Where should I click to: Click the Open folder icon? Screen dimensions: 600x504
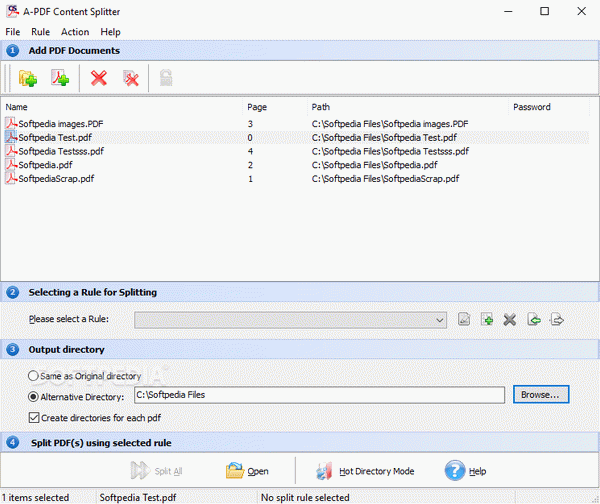235,470
